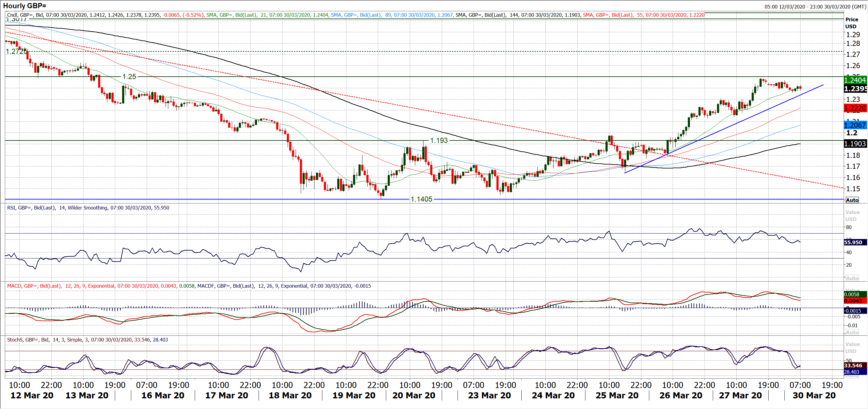
Task: Select the MACDF histogram legend text
Action: [x=284, y=286]
